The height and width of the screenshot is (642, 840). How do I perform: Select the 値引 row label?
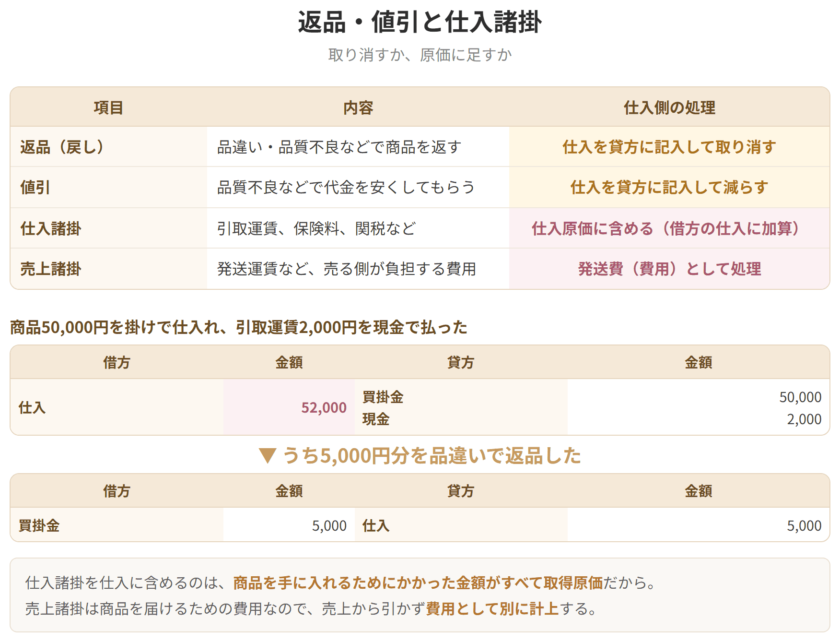[35, 187]
